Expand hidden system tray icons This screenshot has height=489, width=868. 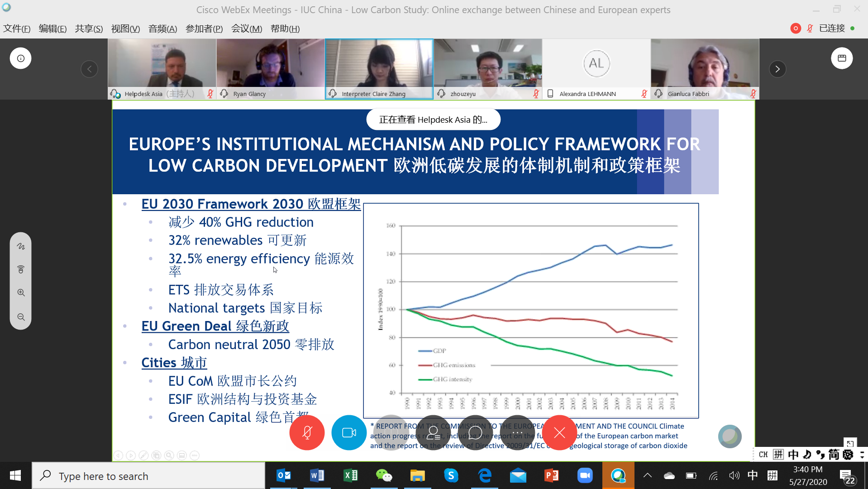648,475
